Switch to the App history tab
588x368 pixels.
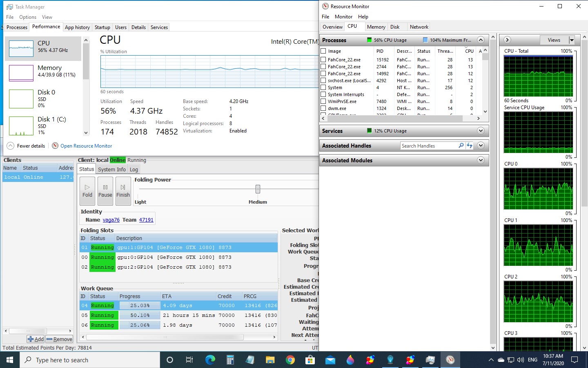[x=77, y=27]
